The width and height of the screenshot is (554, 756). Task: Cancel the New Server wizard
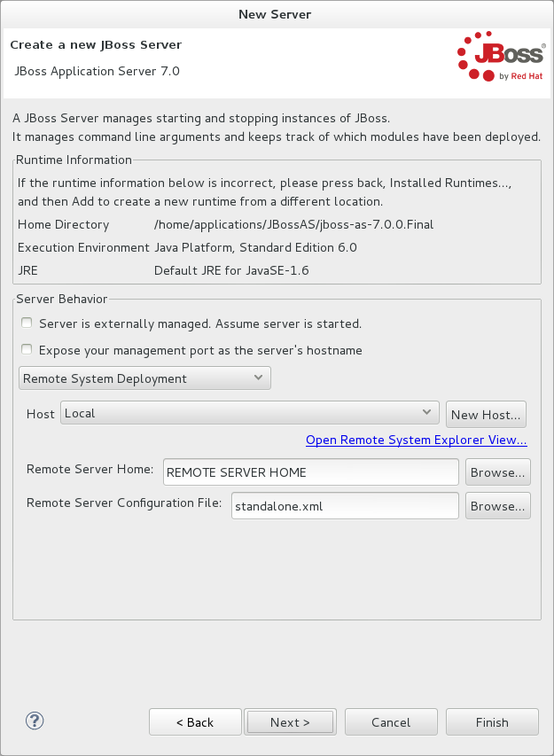point(391,721)
